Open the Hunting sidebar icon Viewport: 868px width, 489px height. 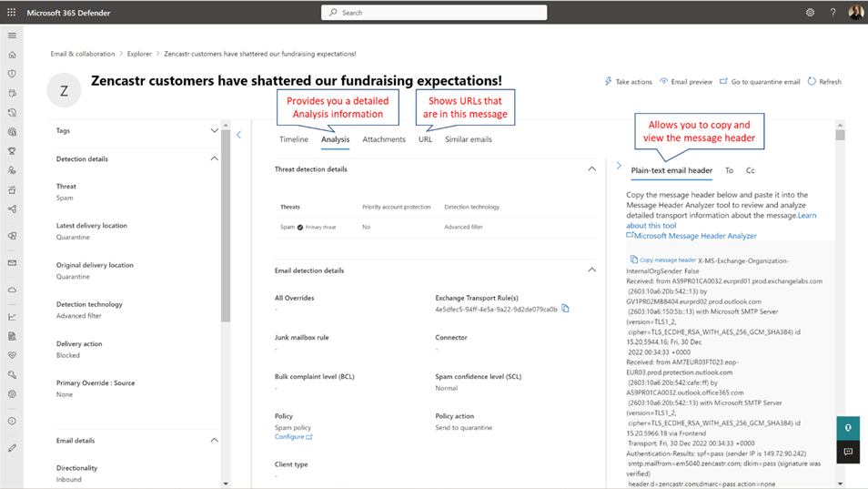12,93
